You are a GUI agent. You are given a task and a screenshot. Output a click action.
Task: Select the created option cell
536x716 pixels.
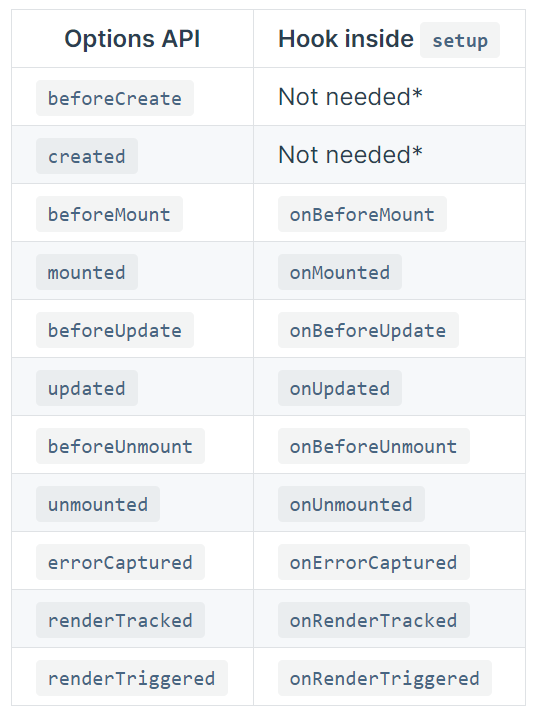(x=87, y=156)
